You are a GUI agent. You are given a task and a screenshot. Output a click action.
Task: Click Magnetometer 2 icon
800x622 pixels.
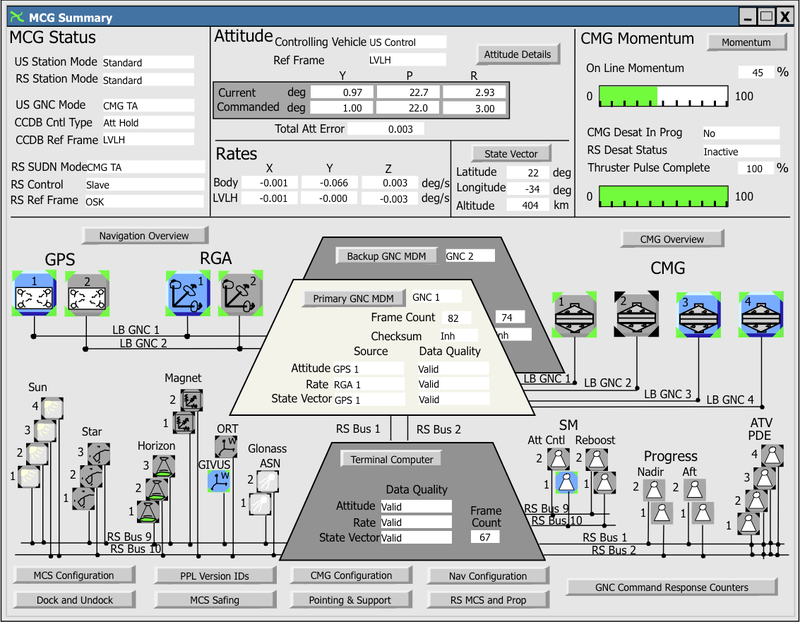191,401
